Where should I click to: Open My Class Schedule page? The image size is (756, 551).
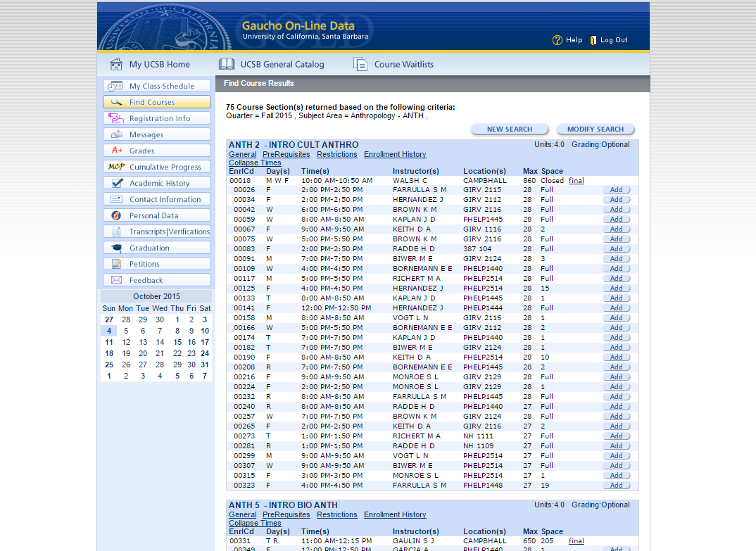click(x=157, y=86)
